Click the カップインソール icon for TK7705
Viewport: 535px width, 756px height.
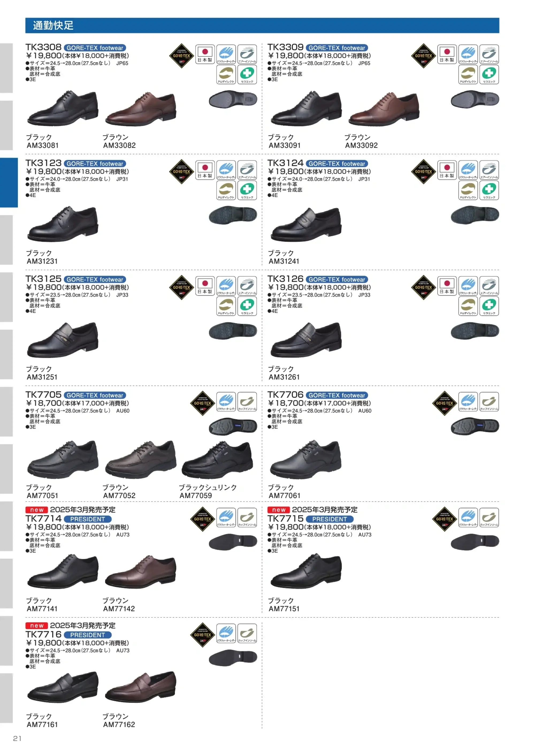pyautogui.click(x=247, y=402)
